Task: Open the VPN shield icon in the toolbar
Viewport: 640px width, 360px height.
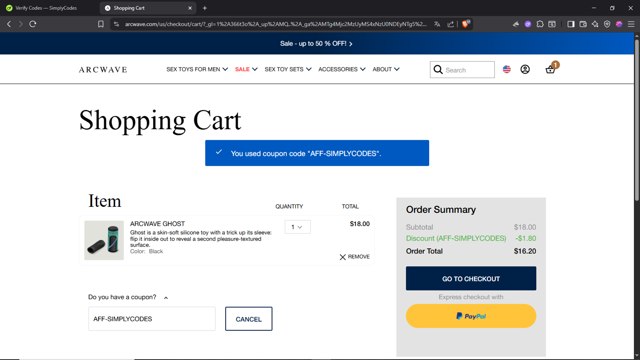Action: pyautogui.click(x=607, y=24)
